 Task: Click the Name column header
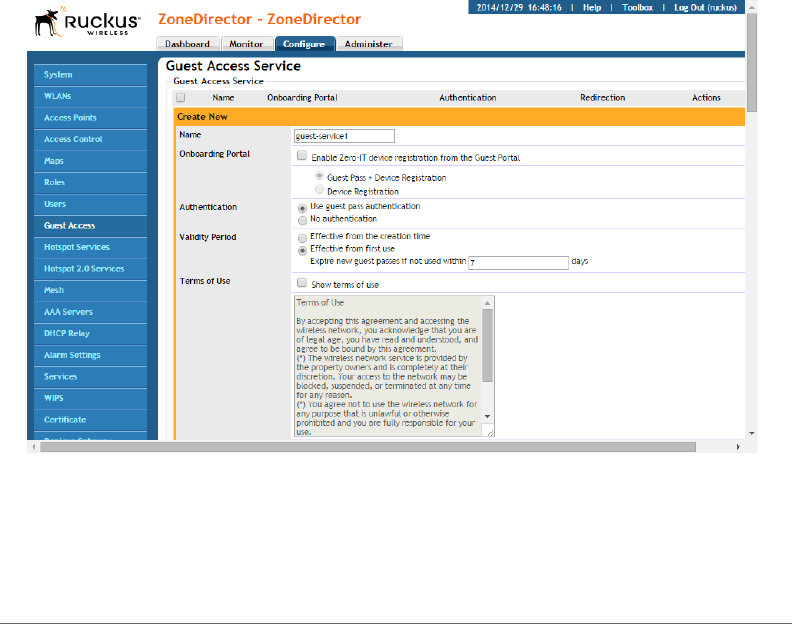223,98
